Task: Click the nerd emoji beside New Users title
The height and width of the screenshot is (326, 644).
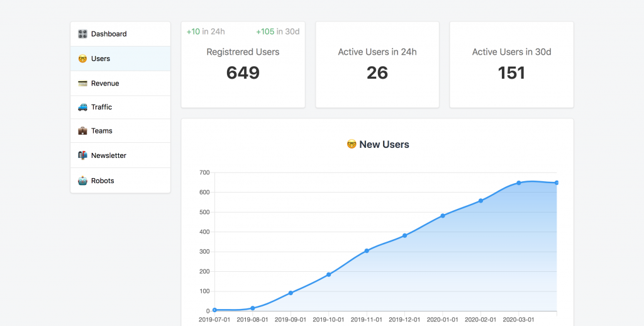Action: [352, 145]
